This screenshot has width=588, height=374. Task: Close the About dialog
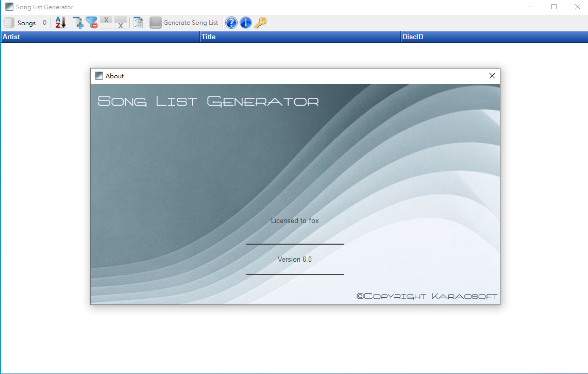492,76
